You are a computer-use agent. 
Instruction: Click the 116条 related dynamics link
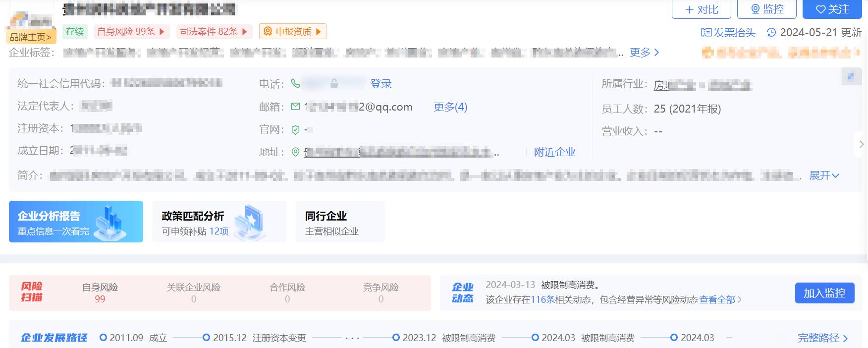(542, 300)
